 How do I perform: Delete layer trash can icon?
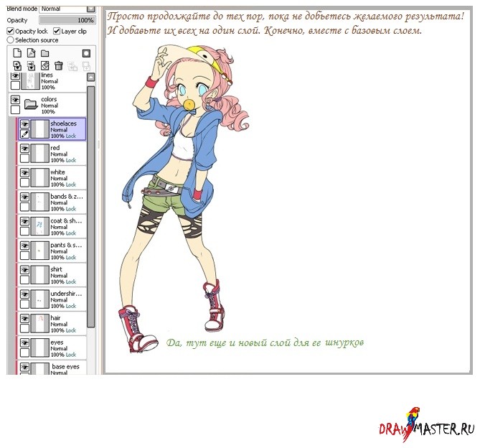pyautogui.click(x=58, y=66)
